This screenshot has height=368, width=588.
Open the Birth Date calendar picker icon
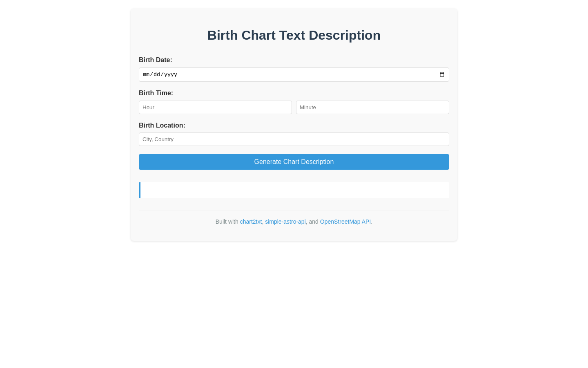point(442,74)
